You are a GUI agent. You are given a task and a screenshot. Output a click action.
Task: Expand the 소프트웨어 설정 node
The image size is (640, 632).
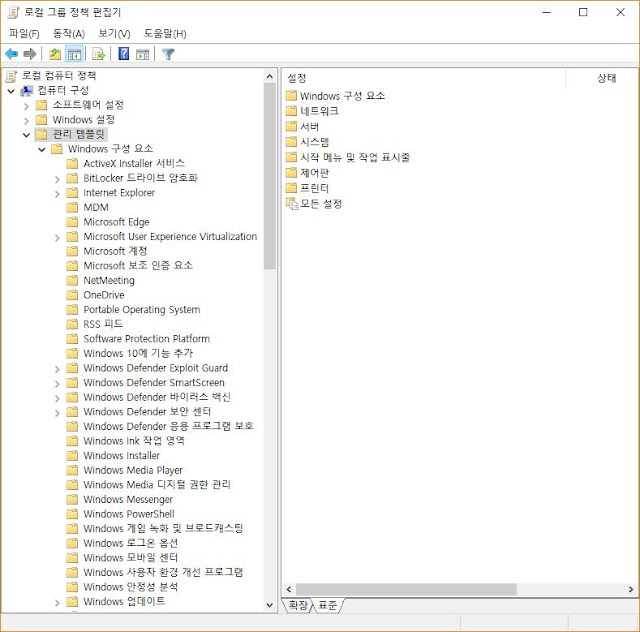[x=27, y=106]
